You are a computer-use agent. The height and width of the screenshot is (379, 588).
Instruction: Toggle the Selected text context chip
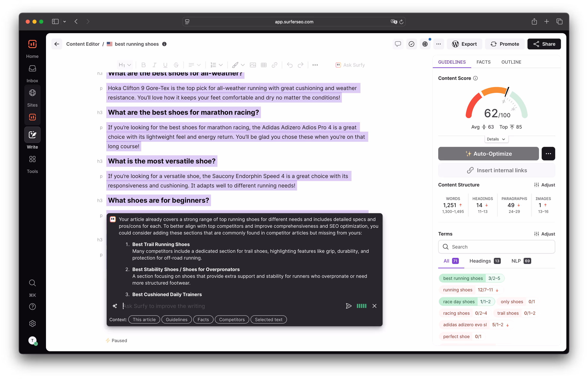point(268,319)
